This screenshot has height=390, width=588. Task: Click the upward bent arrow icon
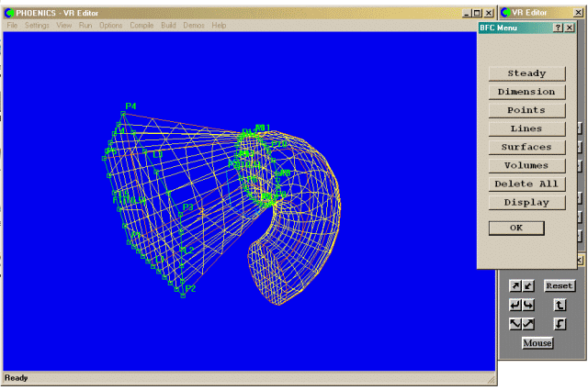click(x=560, y=305)
